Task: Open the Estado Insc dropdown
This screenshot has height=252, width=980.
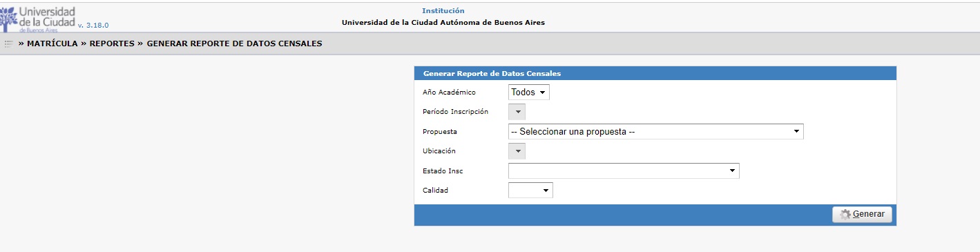Action: pyautogui.click(x=624, y=171)
